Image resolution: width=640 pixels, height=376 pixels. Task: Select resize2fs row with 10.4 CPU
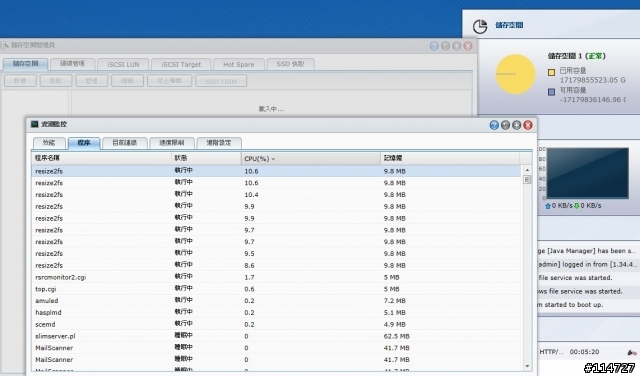click(276, 195)
